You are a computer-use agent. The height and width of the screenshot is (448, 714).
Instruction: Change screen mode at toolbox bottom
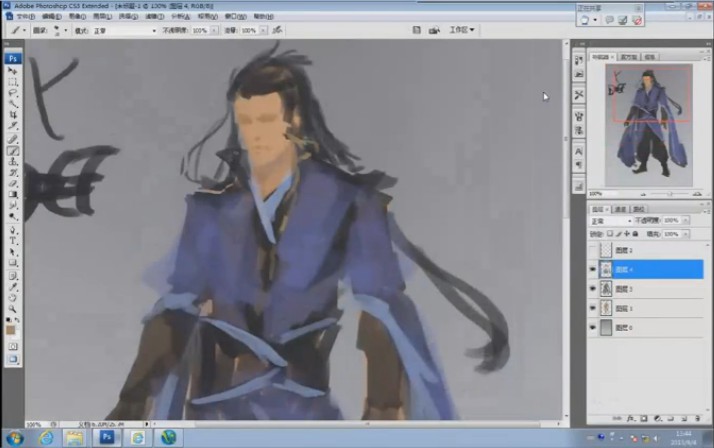point(13,359)
